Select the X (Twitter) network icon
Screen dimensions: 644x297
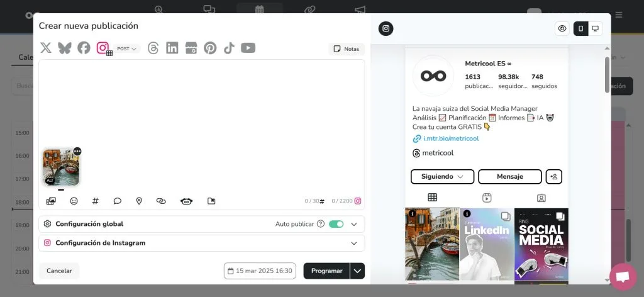coord(46,48)
